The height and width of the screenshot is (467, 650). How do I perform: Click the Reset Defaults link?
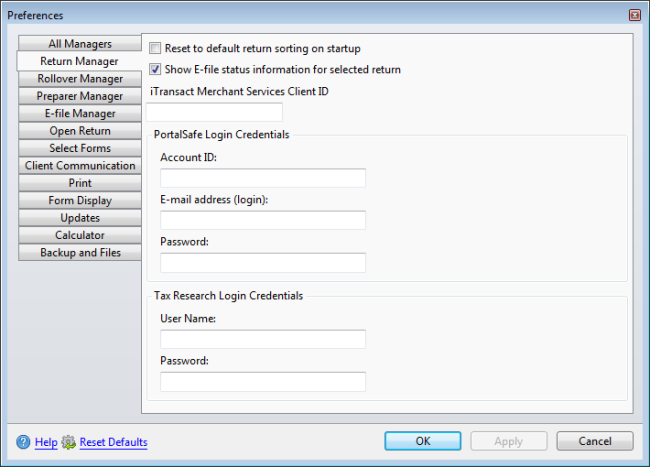114,442
